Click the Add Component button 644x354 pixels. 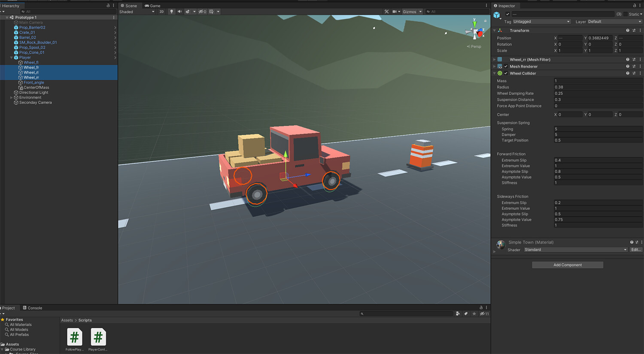pyautogui.click(x=568, y=265)
